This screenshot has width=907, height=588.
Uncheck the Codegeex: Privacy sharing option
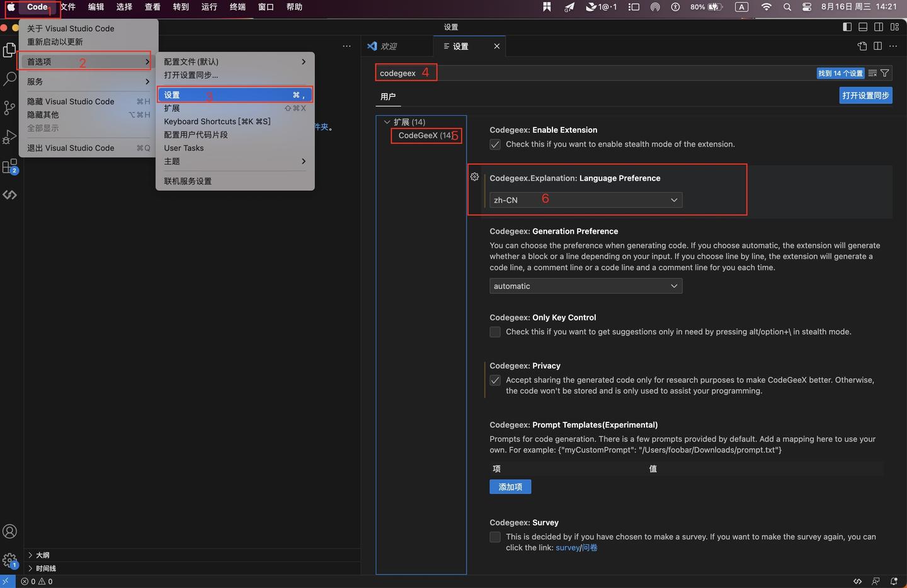tap(495, 380)
